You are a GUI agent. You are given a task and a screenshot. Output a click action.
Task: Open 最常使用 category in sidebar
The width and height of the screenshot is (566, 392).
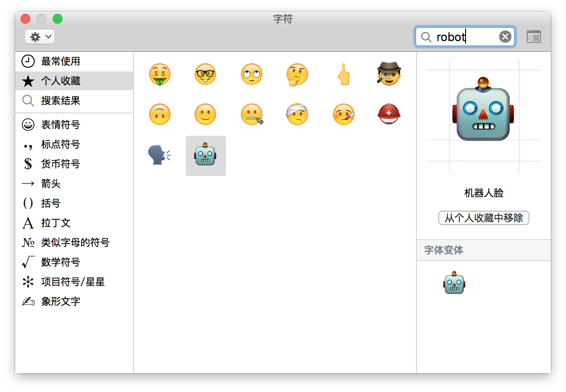pyautogui.click(x=60, y=61)
